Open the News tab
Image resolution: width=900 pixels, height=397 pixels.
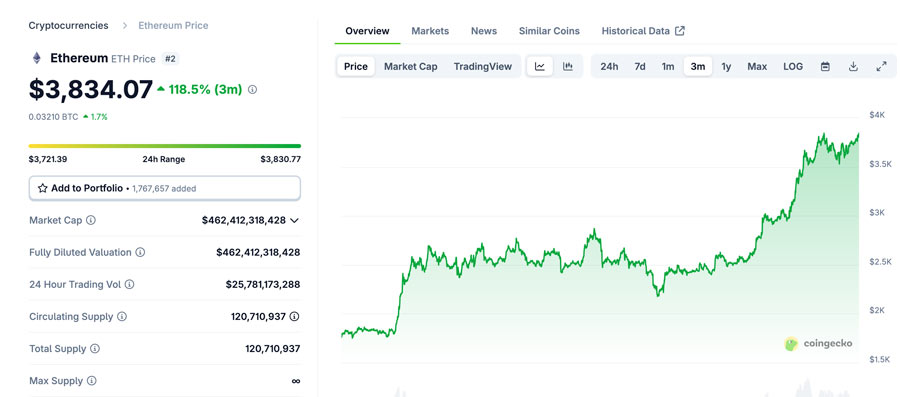click(484, 31)
